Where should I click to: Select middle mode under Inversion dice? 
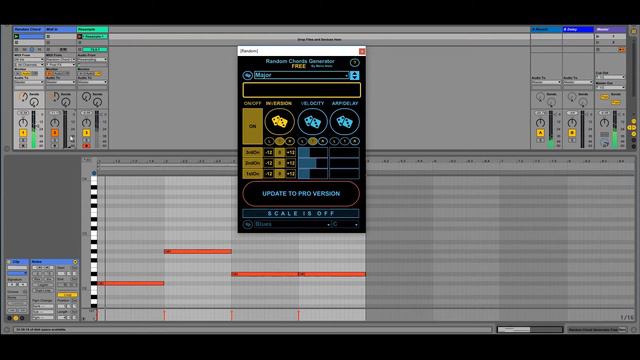280,141
